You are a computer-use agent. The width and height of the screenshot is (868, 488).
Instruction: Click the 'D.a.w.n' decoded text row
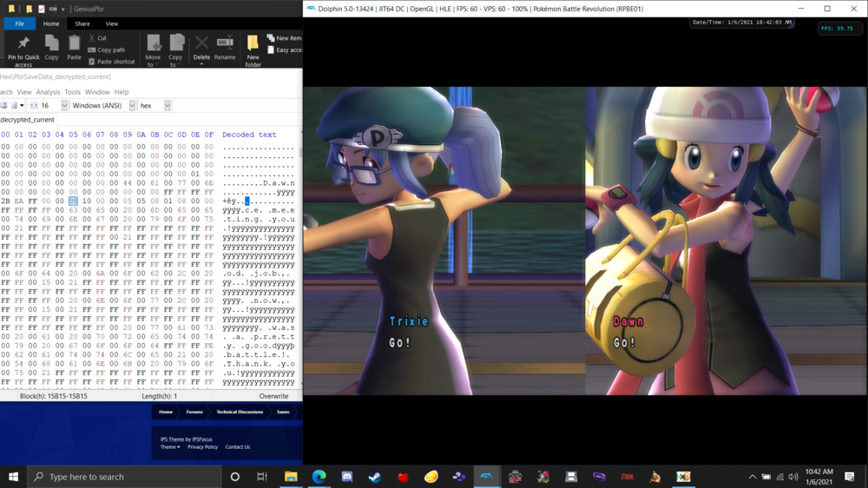click(259, 183)
